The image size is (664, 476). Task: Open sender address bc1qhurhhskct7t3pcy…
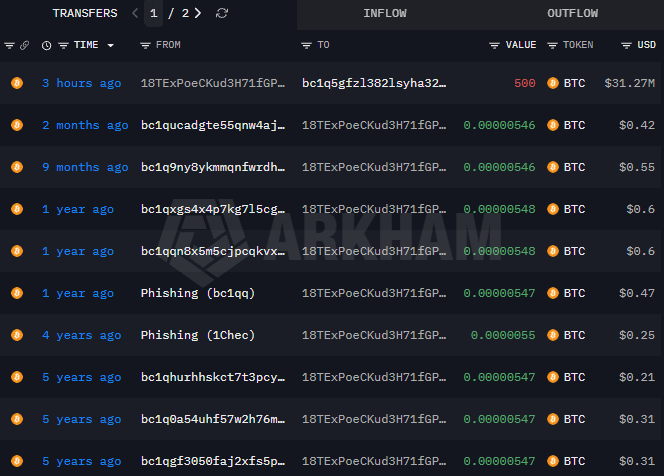pyautogui.click(x=213, y=377)
